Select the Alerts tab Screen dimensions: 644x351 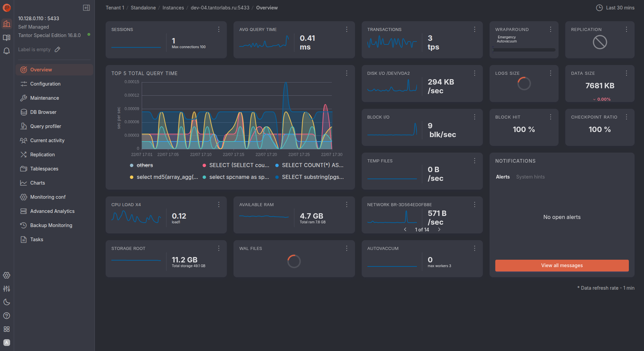pyautogui.click(x=503, y=177)
